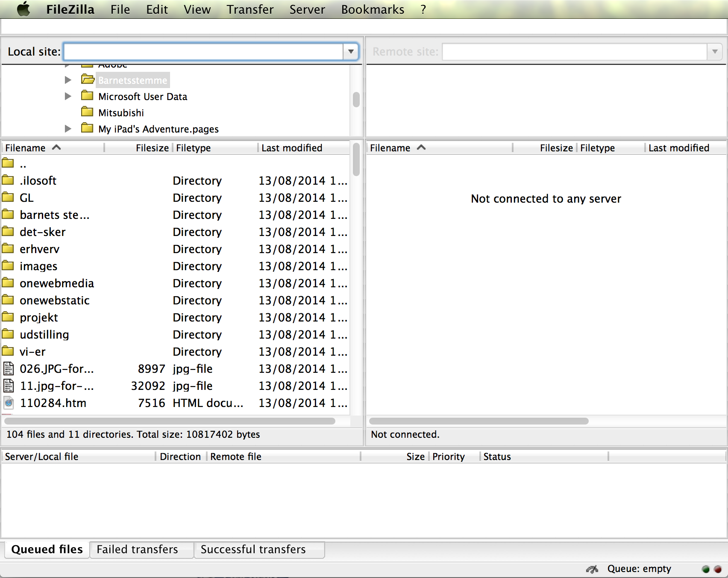Image resolution: width=728 pixels, height=578 pixels.
Task: Click the Mitsubishi folder icon in tree
Action: coord(87,112)
